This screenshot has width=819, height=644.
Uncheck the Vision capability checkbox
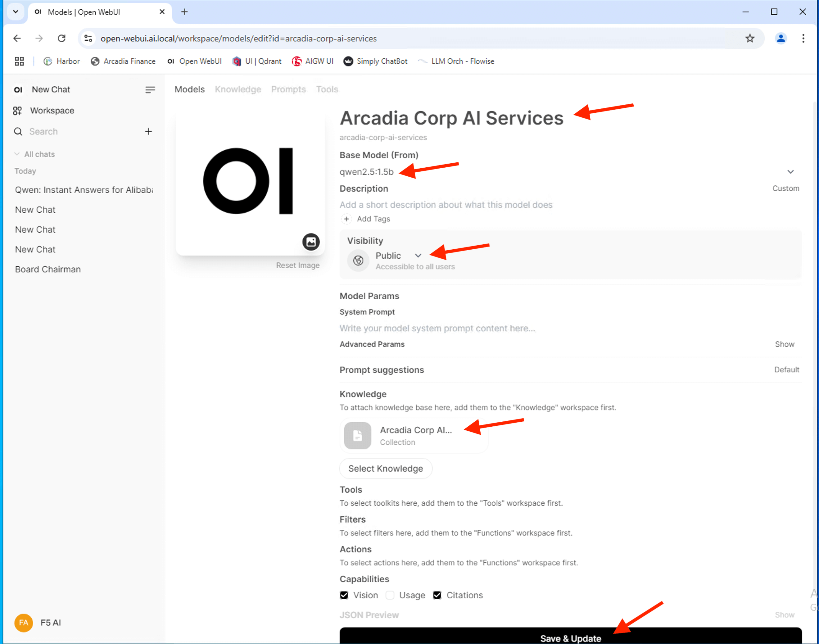[x=344, y=595]
